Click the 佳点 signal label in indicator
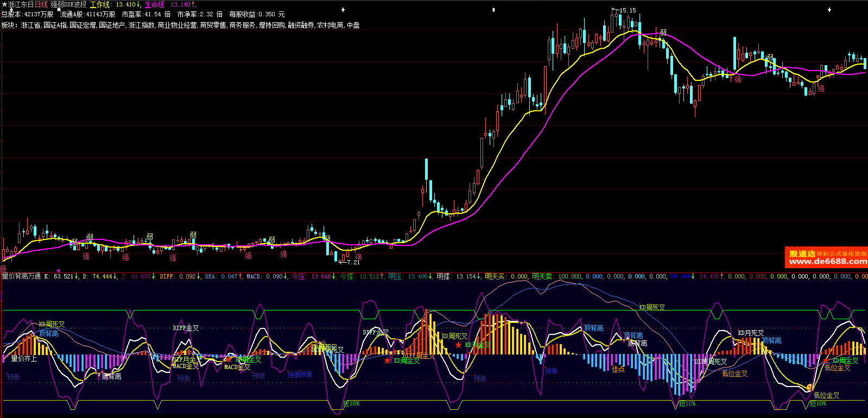Viewport: 868px width, 418px height. click(x=618, y=369)
